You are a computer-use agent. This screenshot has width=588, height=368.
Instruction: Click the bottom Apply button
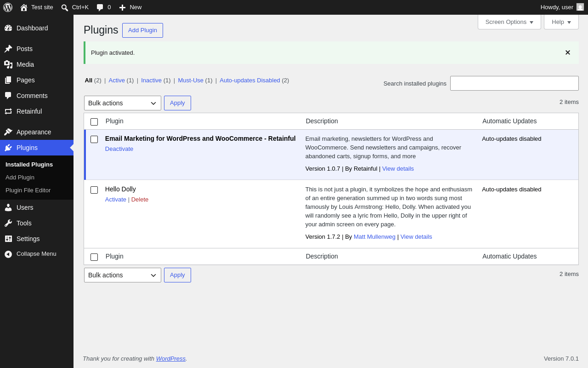coord(177,275)
